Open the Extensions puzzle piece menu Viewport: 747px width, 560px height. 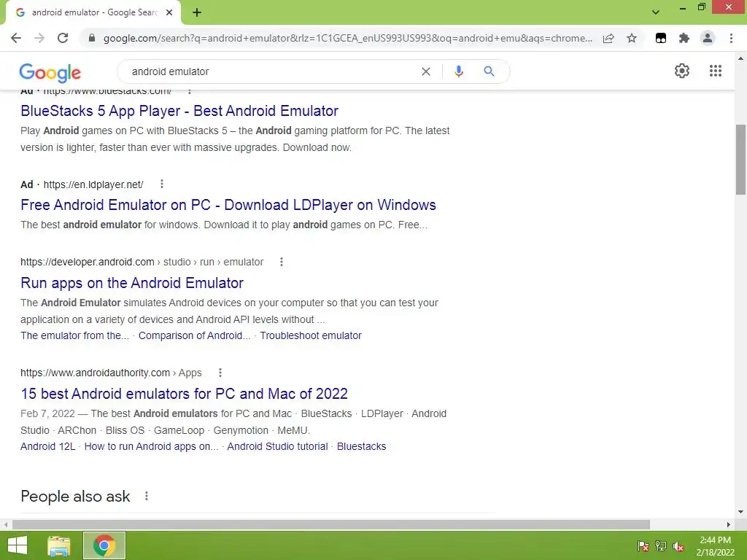pos(684,38)
